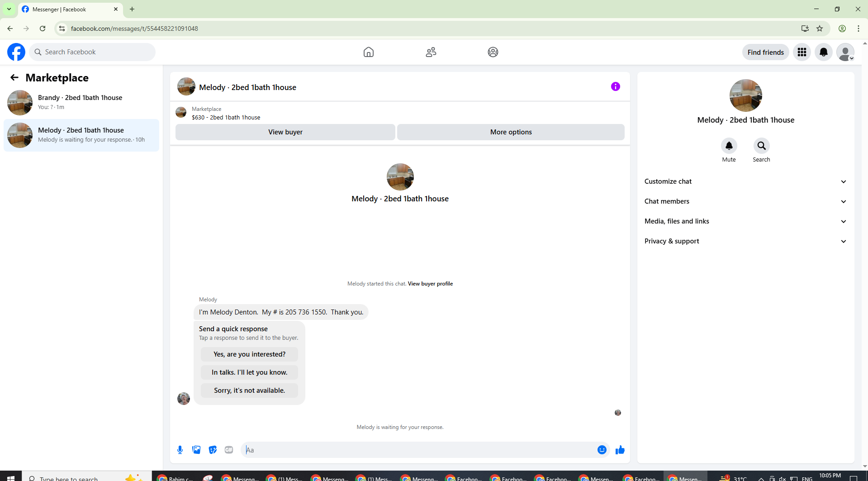Open the install app icon in address bar
Viewport: 868px width, 481px height.
pyautogui.click(x=805, y=29)
